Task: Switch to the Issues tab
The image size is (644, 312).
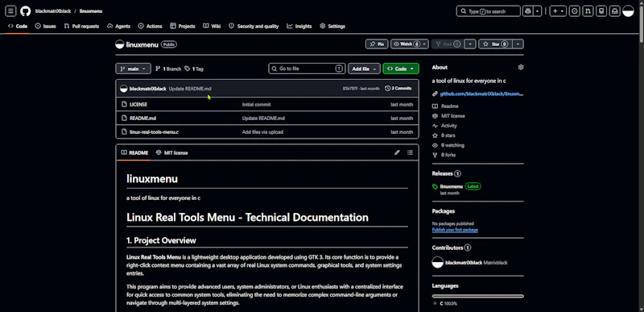Action: (46, 26)
